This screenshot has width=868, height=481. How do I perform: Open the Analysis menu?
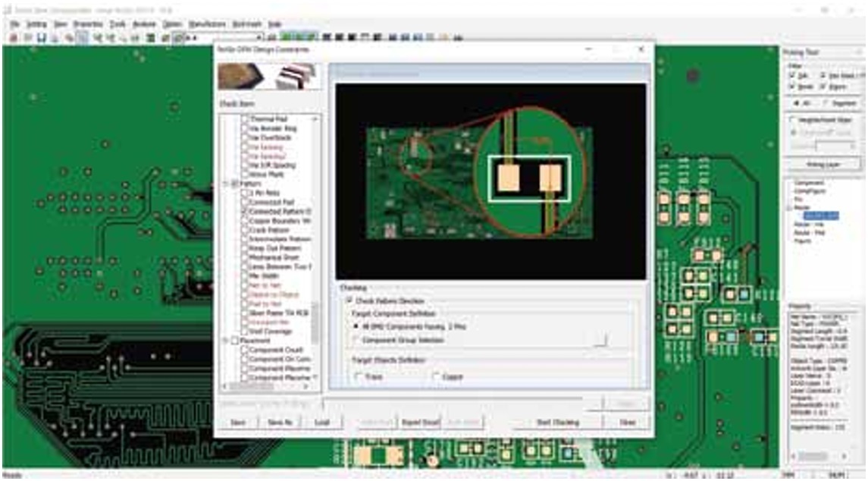pos(143,24)
